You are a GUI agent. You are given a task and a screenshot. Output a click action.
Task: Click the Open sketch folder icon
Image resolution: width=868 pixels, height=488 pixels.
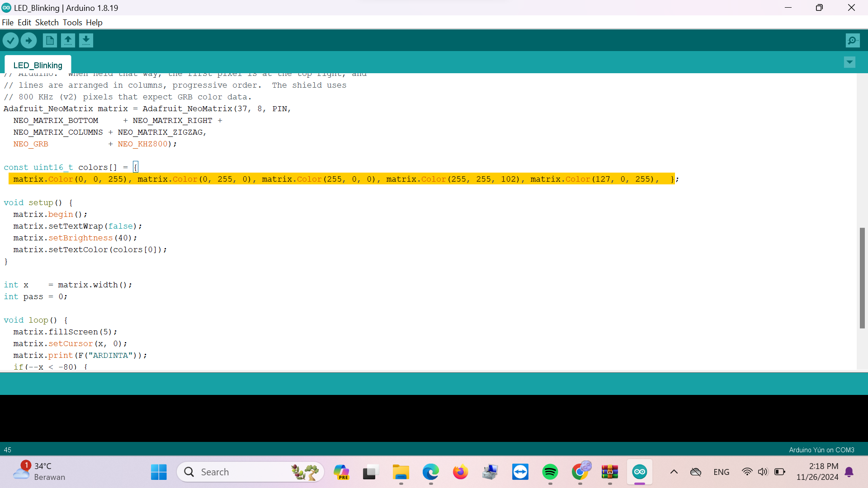tap(68, 40)
